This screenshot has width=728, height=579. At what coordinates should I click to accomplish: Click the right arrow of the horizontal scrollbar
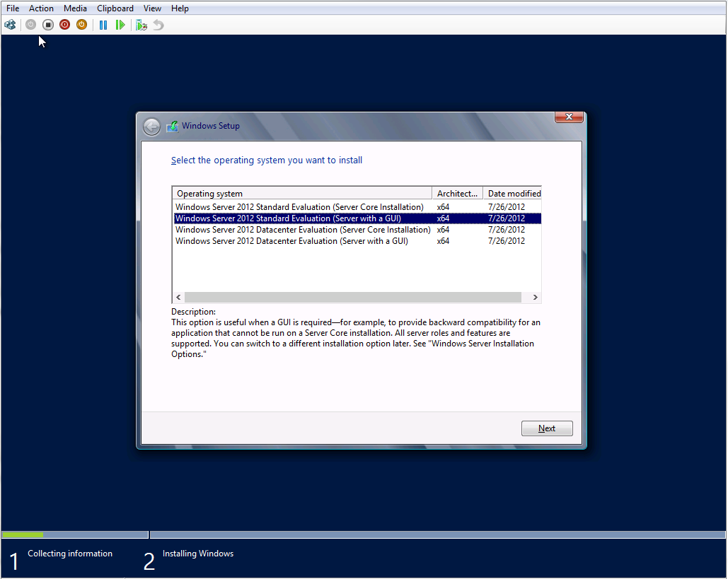coord(536,298)
